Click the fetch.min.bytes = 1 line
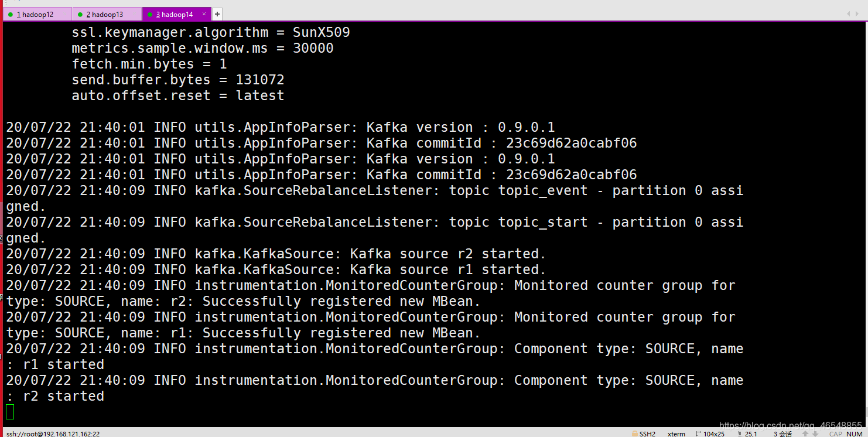The image size is (868, 437). 149,64
